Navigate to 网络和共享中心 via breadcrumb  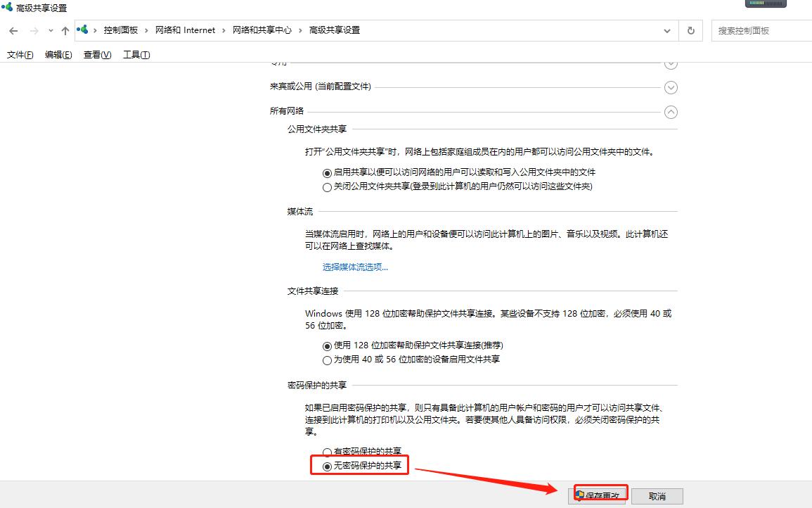click(264, 30)
